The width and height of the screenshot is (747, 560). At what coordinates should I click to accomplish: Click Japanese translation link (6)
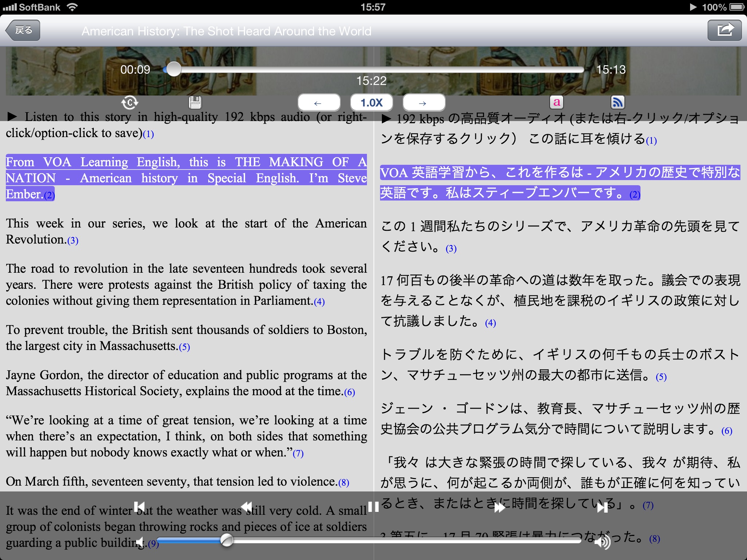(727, 431)
